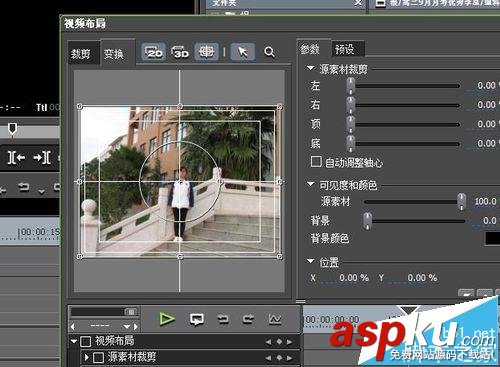Switch to 2D layout mode
Image resolution: width=500 pixels, height=367 pixels.
tap(153, 52)
